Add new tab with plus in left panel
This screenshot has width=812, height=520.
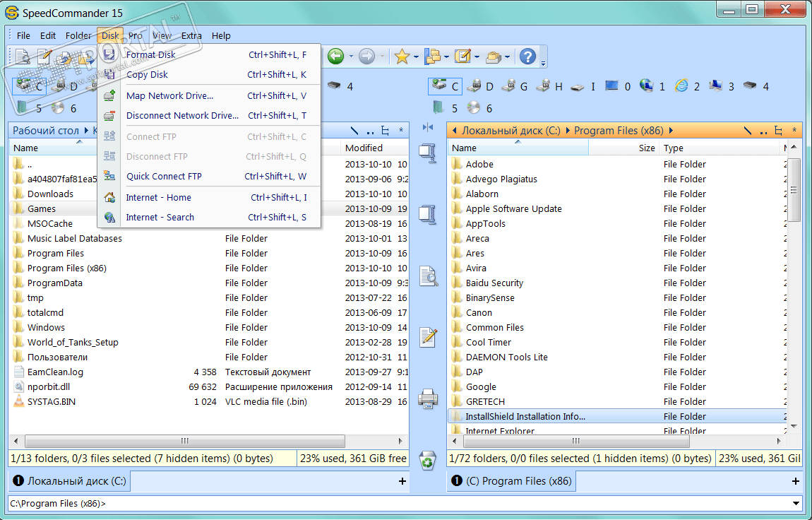tap(402, 481)
